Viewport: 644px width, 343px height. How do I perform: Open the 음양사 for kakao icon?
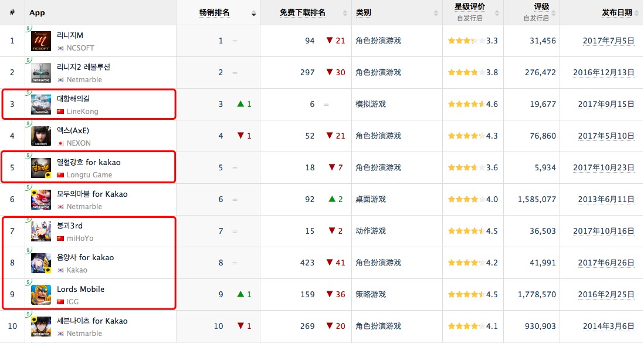point(41,263)
